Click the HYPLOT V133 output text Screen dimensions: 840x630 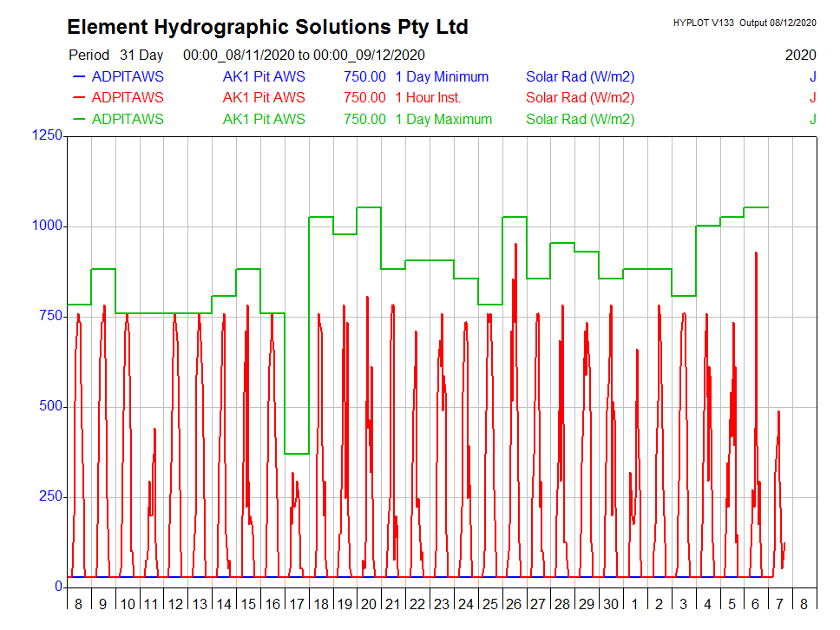click(744, 23)
